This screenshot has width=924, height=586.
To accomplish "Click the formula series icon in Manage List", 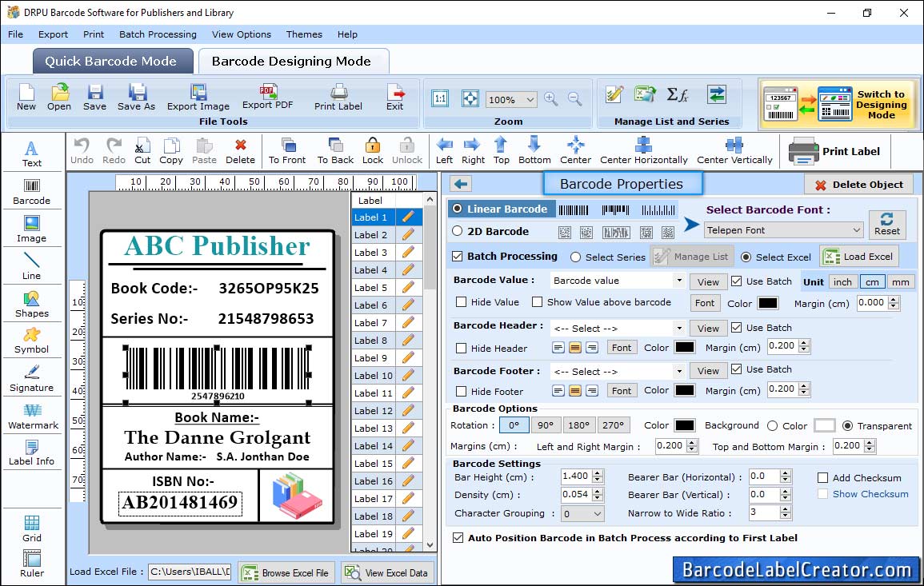I will 678,94.
